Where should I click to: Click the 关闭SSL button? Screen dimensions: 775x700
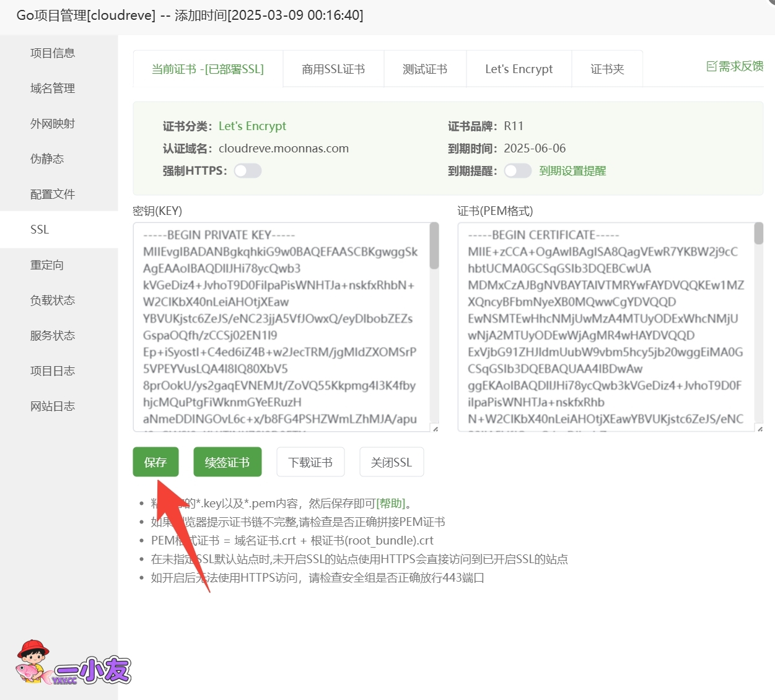click(x=392, y=462)
